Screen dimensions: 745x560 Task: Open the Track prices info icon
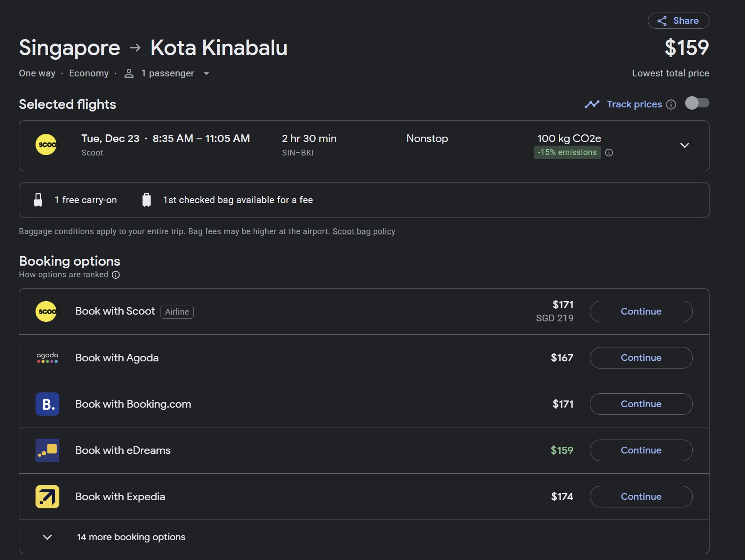[671, 104]
